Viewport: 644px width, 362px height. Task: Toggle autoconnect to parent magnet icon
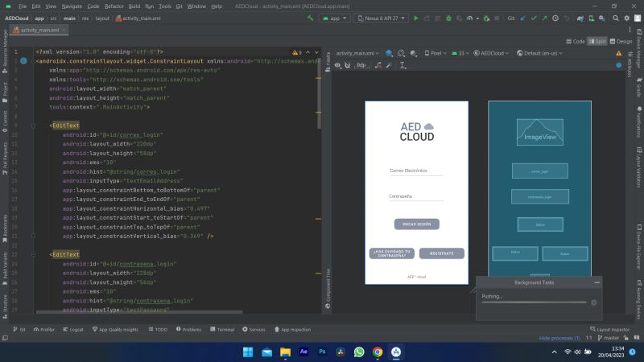[x=348, y=65]
